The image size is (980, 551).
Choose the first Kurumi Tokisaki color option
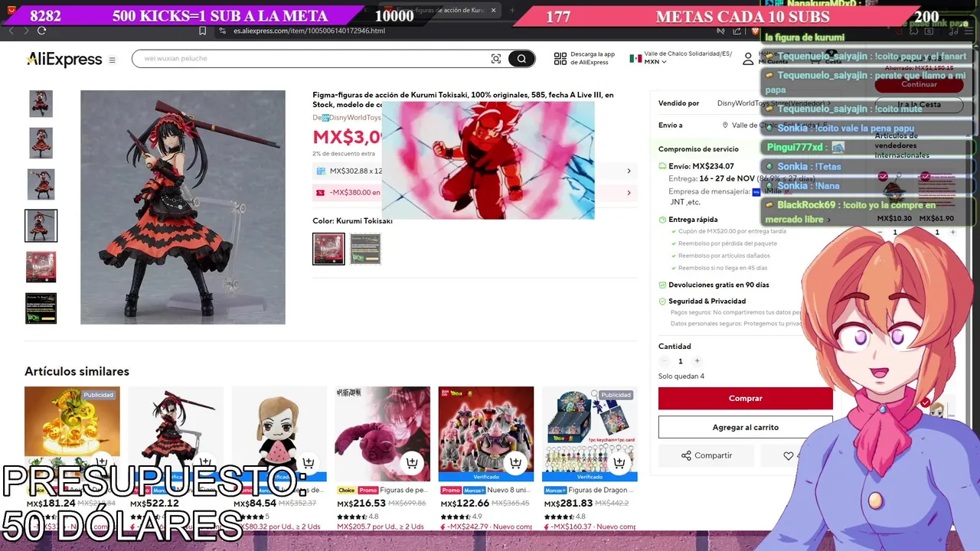[x=328, y=249]
